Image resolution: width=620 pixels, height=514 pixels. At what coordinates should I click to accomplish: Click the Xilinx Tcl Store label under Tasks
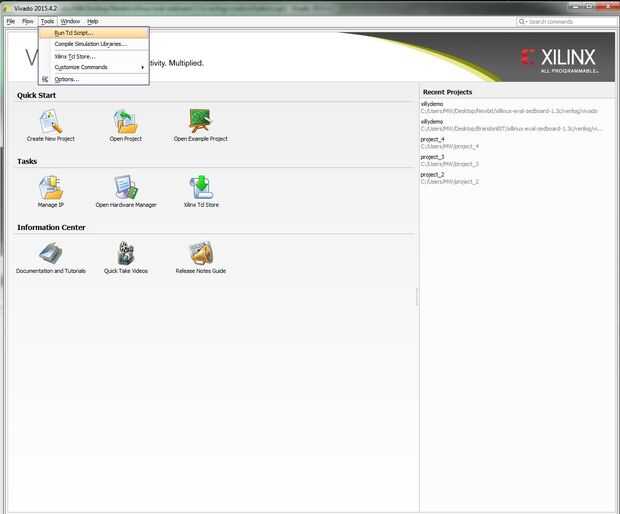pyautogui.click(x=201, y=205)
